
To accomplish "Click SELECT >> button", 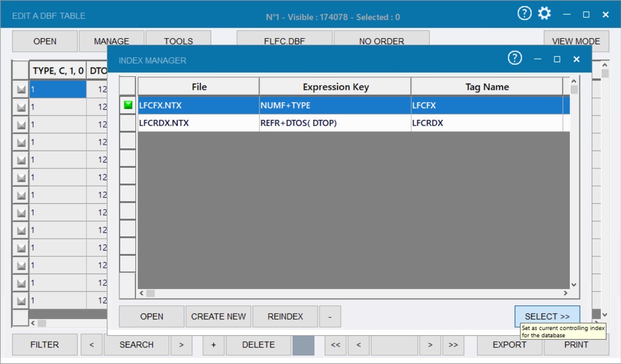I will 547,316.
